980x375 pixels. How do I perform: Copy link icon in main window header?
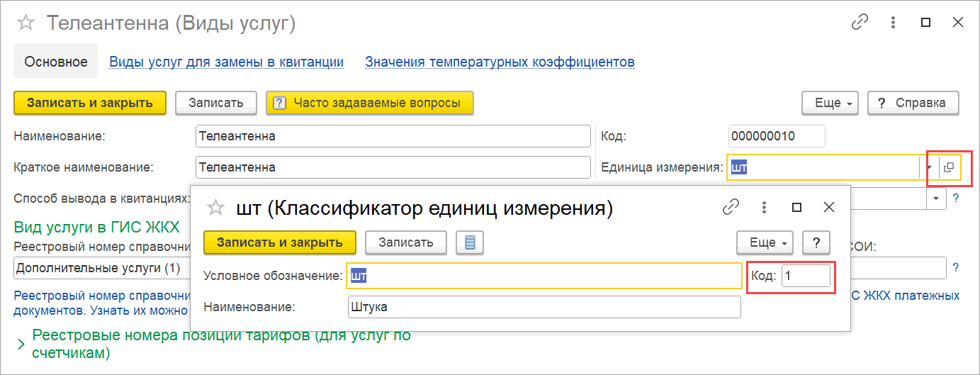coord(860,23)
